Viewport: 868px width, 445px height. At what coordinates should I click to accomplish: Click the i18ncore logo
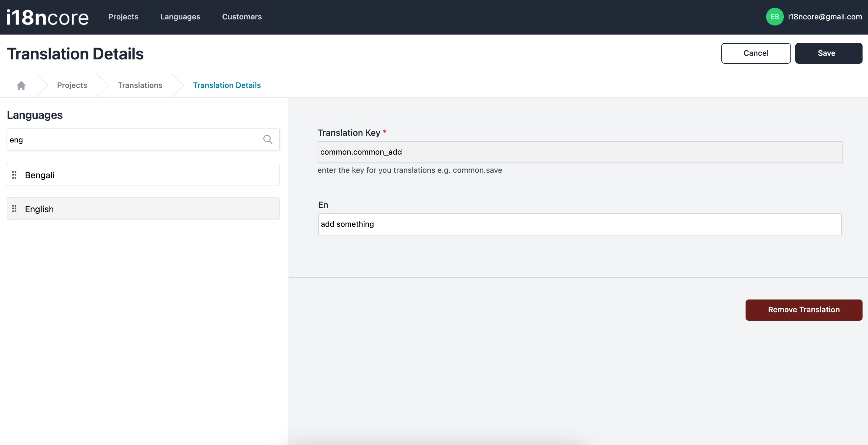coord(48,17)
